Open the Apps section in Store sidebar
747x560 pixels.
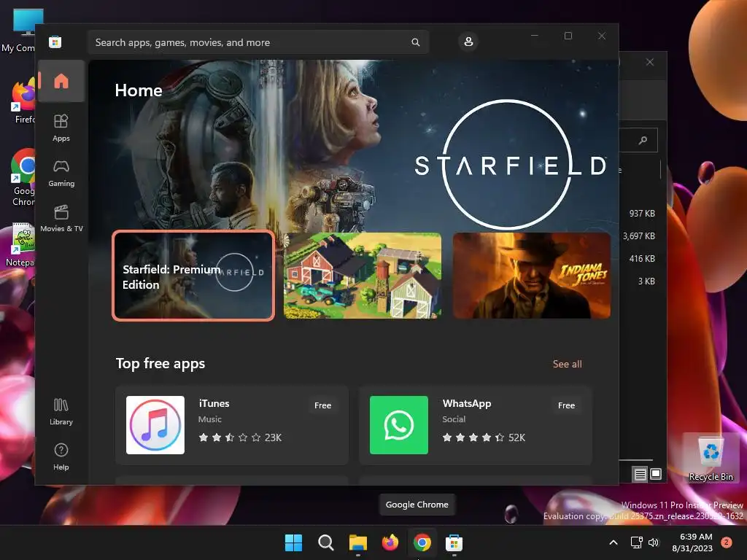tap(61, 128)
